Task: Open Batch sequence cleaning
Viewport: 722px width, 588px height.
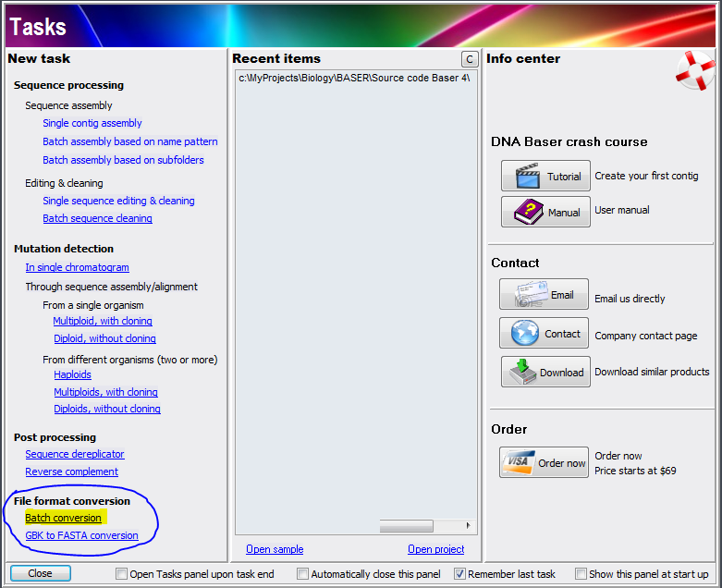Action: 98,218
